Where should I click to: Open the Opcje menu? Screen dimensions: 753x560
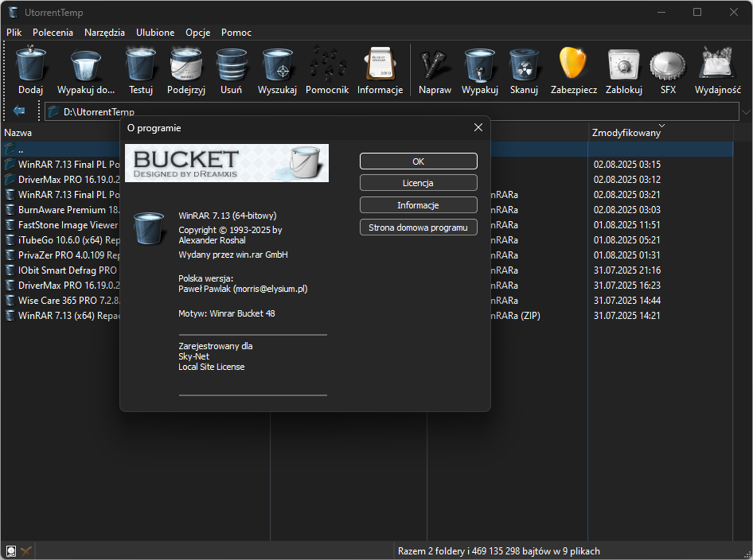click(198, 32)
